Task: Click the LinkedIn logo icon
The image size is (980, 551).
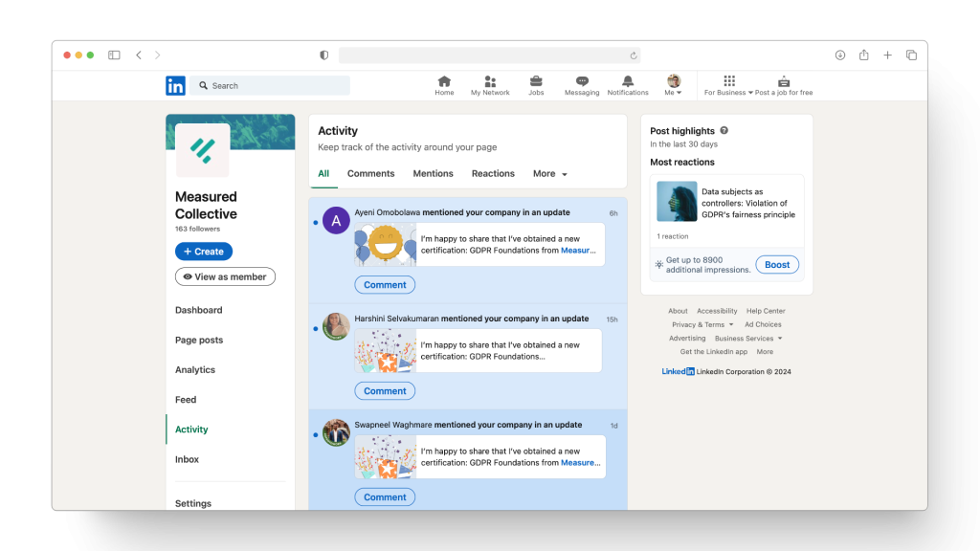Action: tap(175, 86)
